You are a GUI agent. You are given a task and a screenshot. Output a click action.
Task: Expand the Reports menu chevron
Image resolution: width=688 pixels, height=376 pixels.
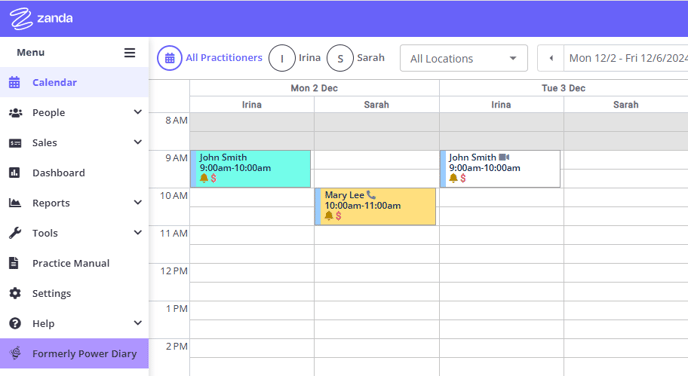(x=138, y=203)
